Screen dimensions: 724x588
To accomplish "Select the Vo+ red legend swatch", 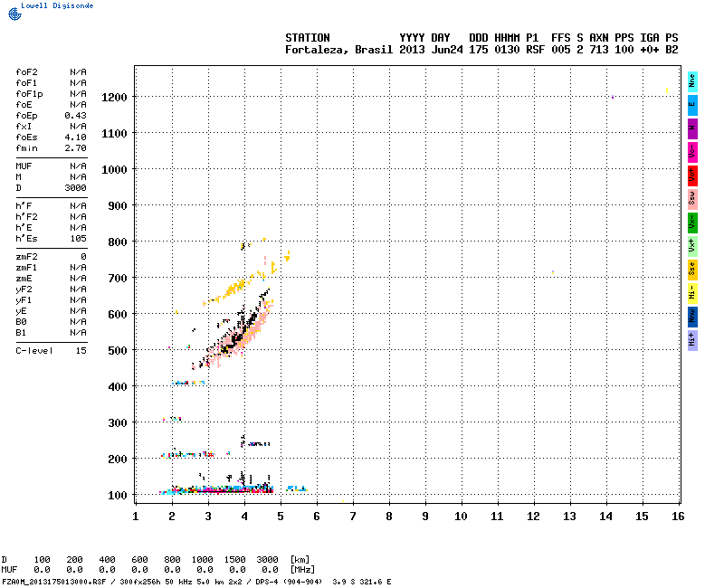I will (x=692, y=175).
